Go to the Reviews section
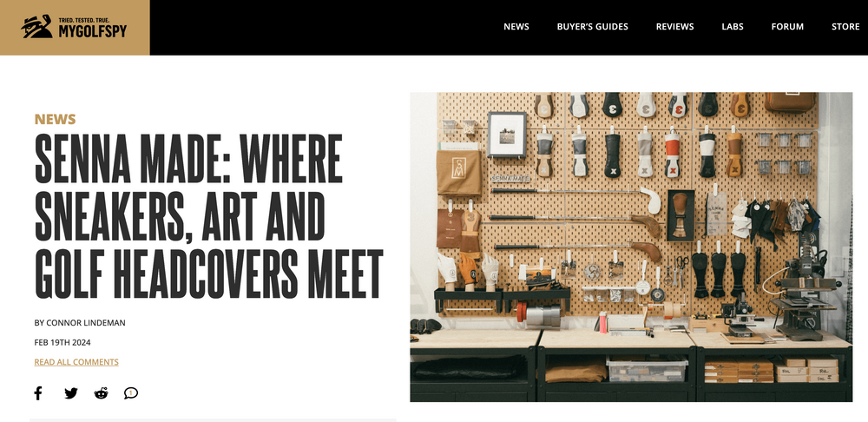Viewport: 868px width, 422px height. [x=674, y=27]
